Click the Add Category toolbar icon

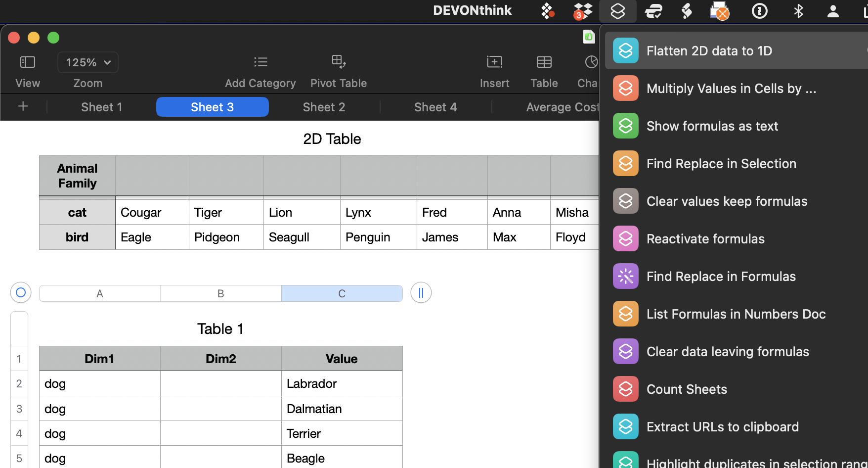click(x=260, y=62)
